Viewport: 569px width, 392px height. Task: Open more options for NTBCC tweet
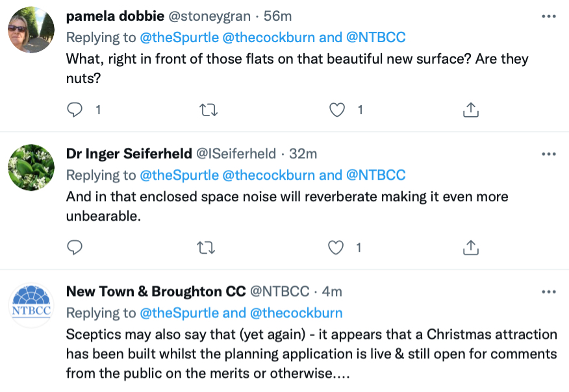click(549, 292)
